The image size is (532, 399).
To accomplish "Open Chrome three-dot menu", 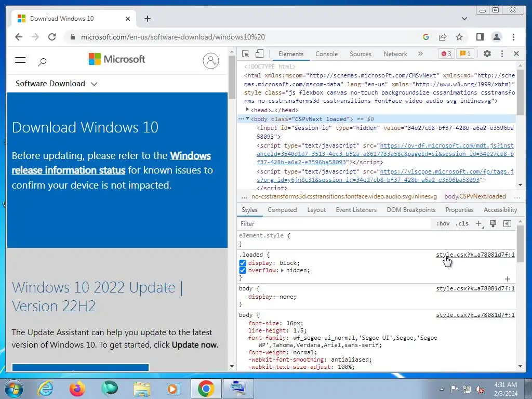I will [514, 37].
